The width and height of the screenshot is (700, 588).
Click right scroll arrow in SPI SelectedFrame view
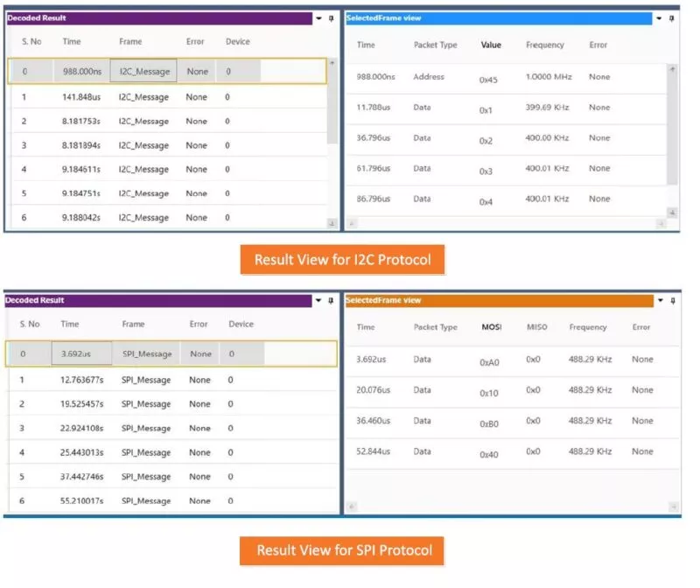(x=674, y=506)
